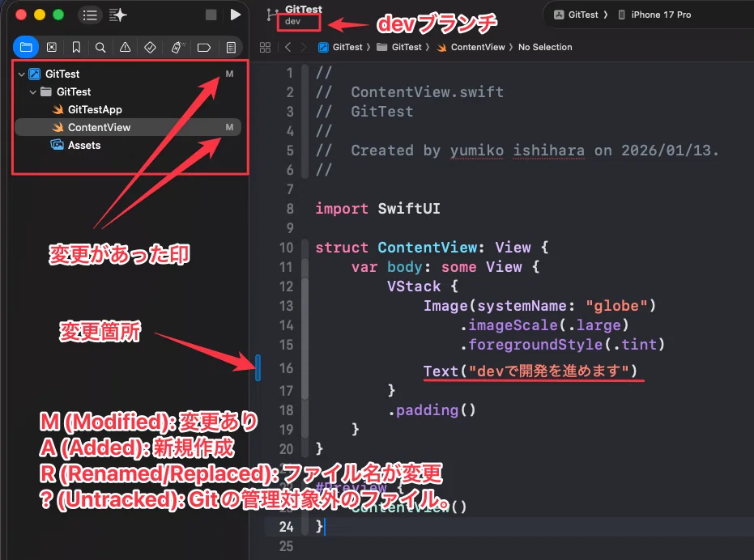Click the Image(systemName: "globe") line
This screenshot has width=754, height=560.
tap(539, 306)
